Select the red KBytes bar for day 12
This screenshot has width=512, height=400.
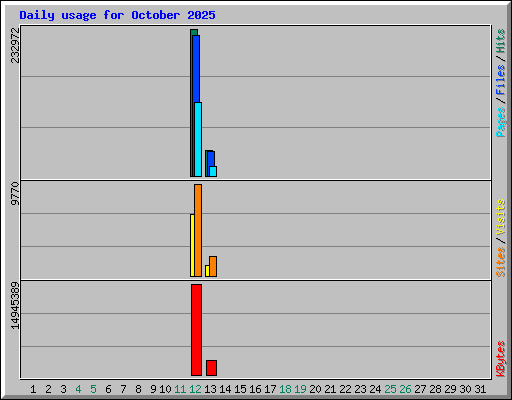click(x=196, y=330)
